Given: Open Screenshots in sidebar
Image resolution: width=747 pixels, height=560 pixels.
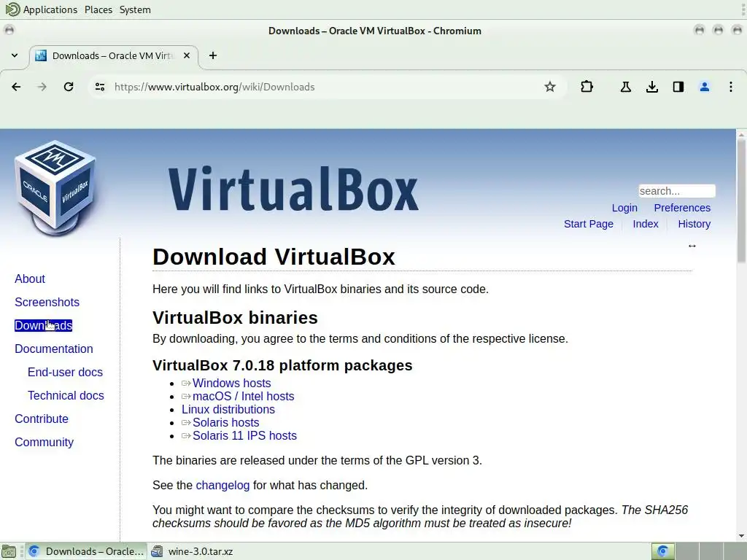Looking at the screenshot, I should (47, 302).
